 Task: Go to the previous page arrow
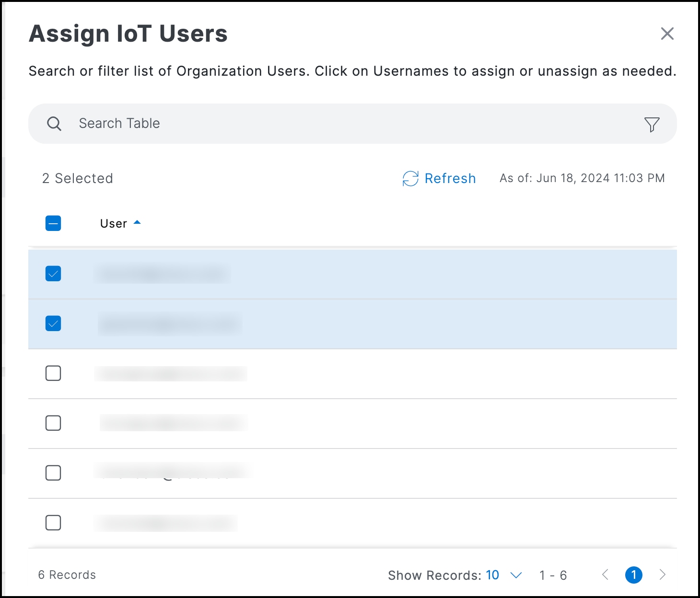(x=605, y=575)
